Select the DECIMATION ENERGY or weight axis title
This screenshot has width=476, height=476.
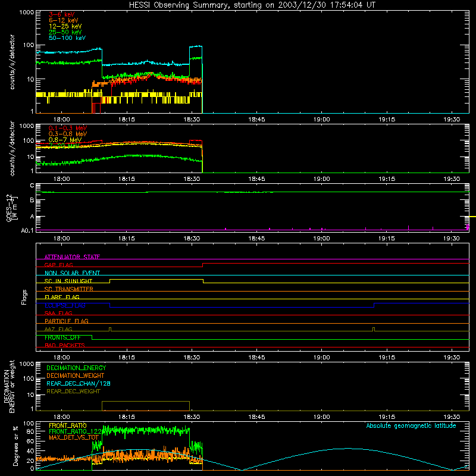[9, 387]
